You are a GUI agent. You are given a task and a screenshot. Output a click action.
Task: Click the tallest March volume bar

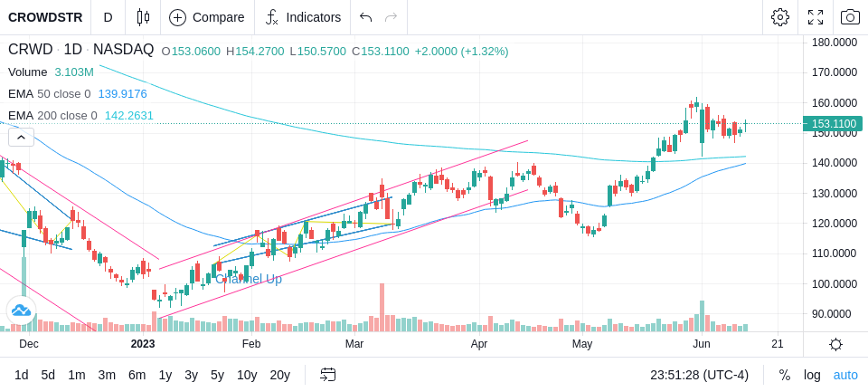point(382,308)
